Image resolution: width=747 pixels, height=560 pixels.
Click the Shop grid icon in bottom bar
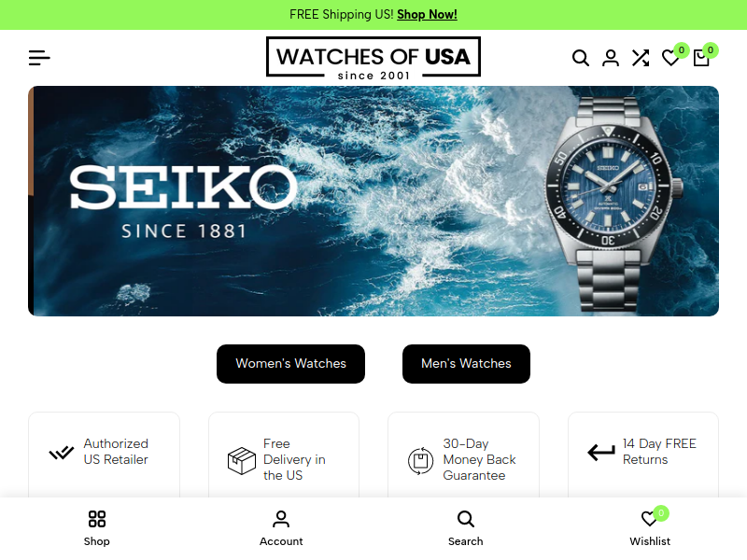click(x=97, y=519)
